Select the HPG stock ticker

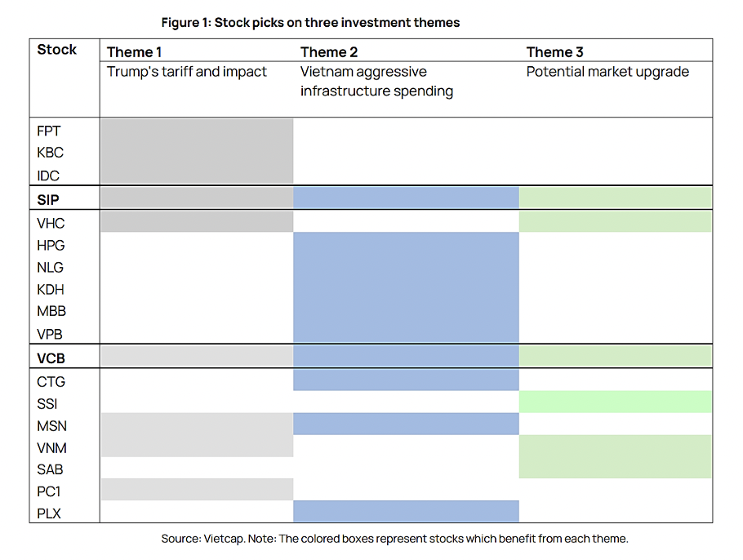(51, 245)
